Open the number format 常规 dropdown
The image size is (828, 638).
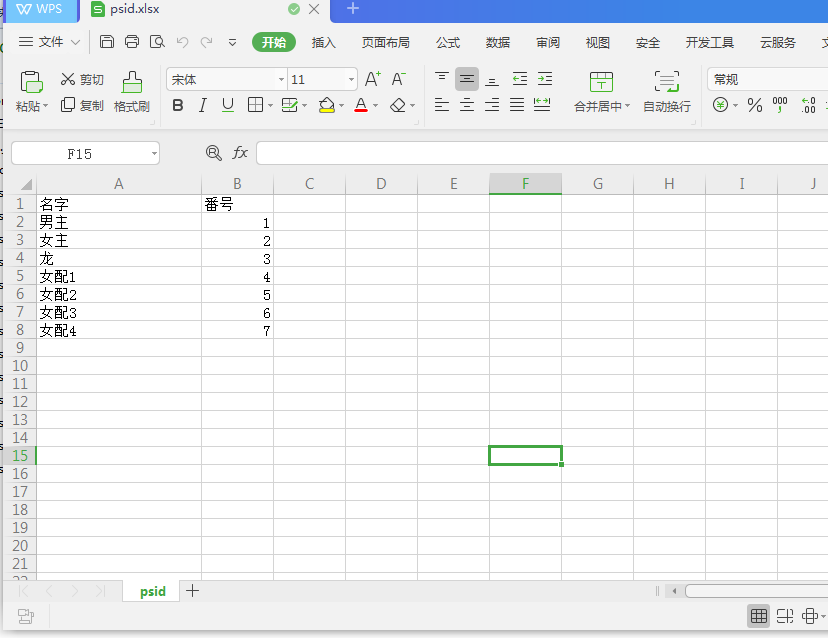click(x=768, y=79)
